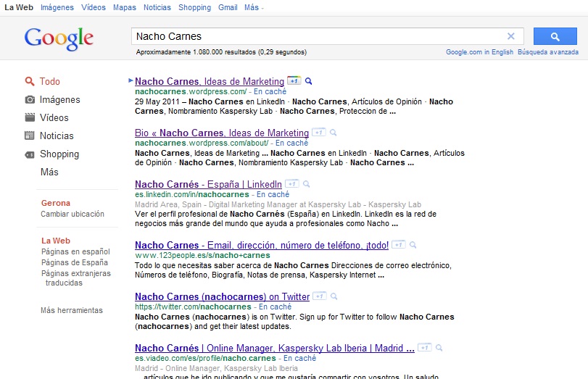The height and width of the screenshot is (379, 588).
Task: Click +1 next to the Twitter result
Action: (x=319, y=296)
